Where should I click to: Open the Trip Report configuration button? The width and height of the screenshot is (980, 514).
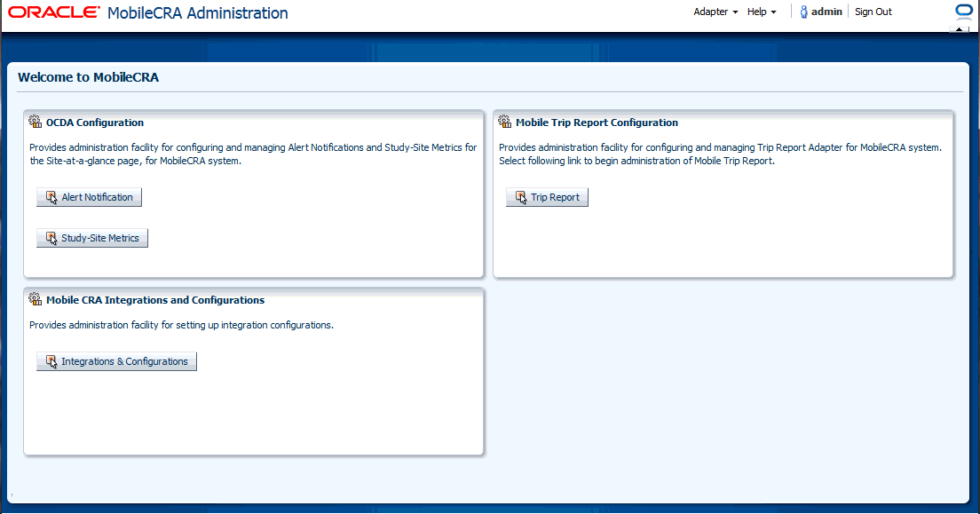point(547,197)
